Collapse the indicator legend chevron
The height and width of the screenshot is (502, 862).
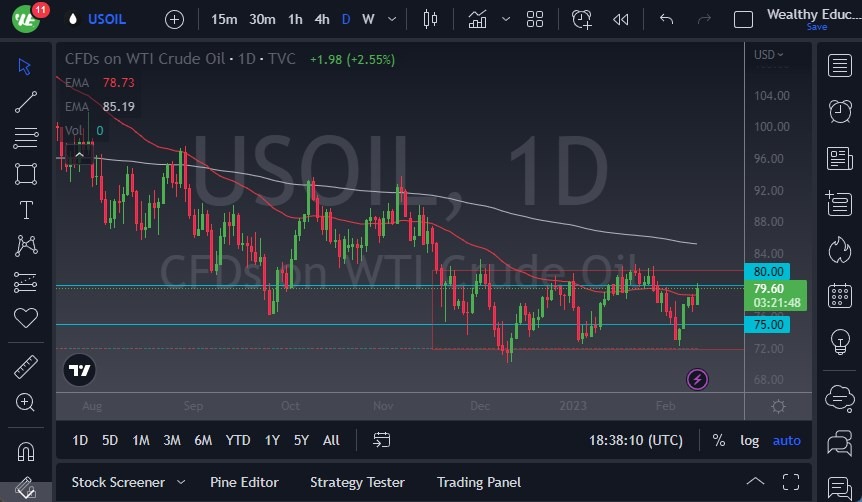(78, 154)
